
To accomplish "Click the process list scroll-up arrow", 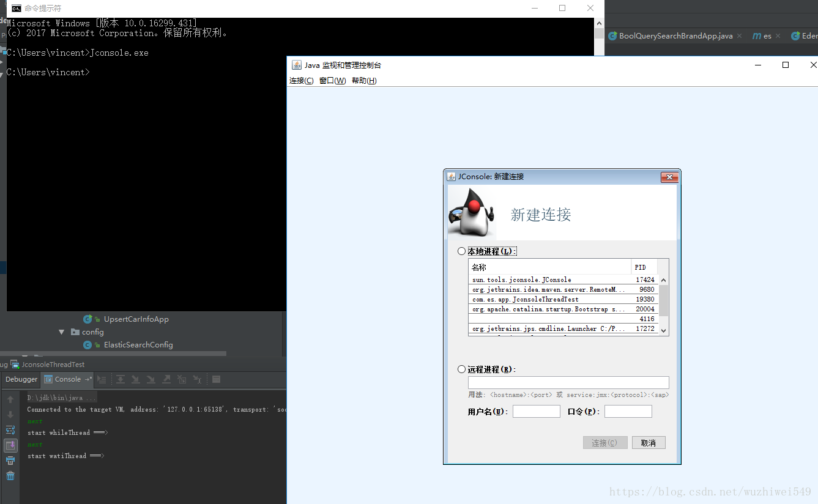I will coord(664,280).
